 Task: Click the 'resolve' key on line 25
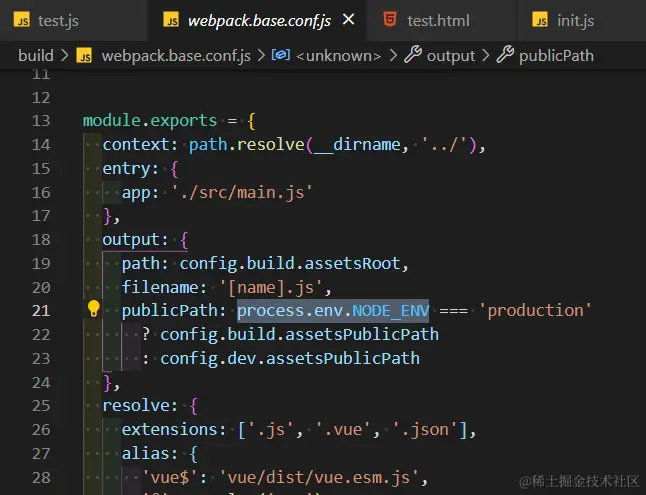[x=136, y=406]
